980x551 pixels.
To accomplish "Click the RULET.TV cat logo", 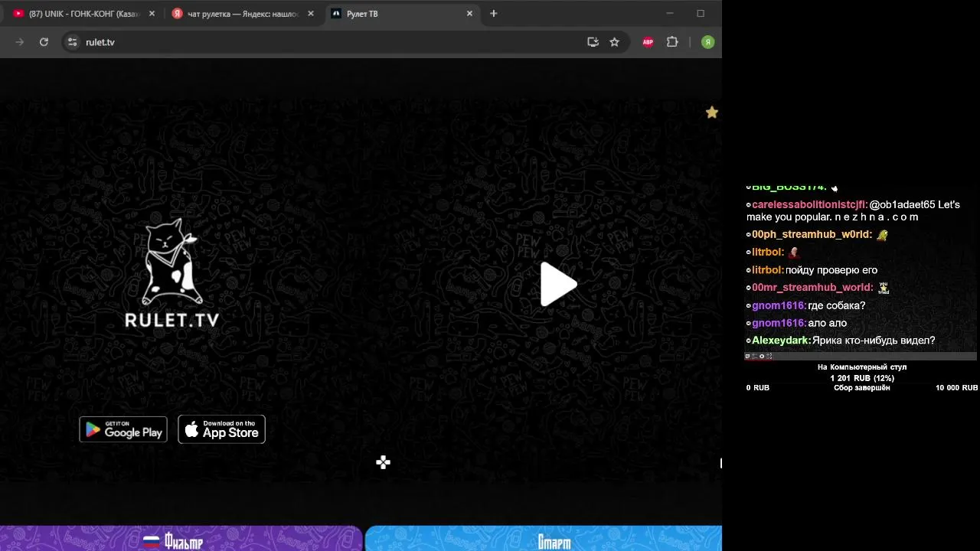I will point(172,273).
